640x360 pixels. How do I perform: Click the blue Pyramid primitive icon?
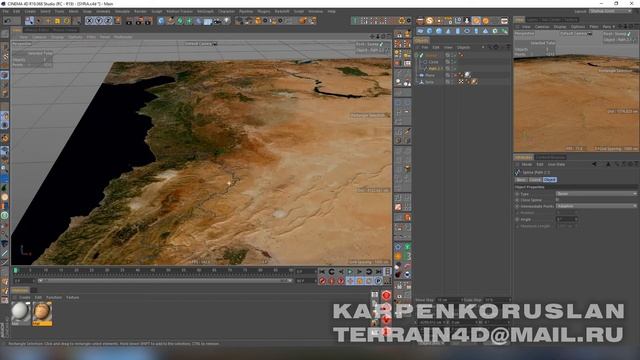point(486,31)
